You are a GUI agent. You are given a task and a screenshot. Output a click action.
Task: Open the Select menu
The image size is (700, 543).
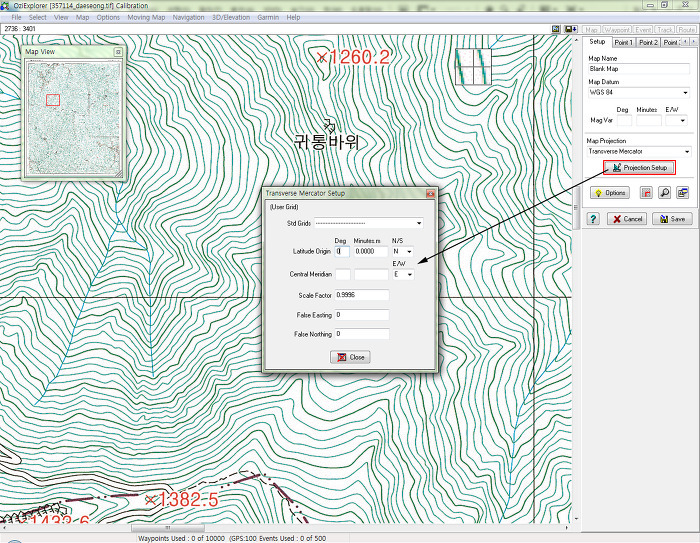[x=38, y=17]
